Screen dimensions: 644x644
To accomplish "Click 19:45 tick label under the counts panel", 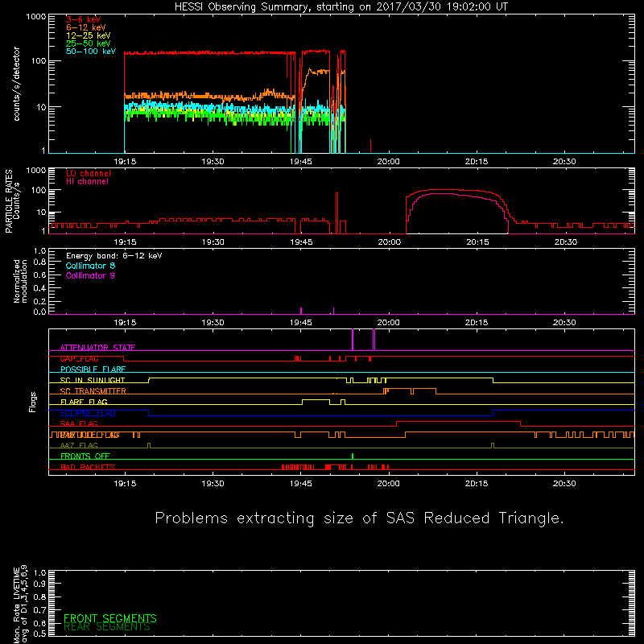I will (300, 162).
